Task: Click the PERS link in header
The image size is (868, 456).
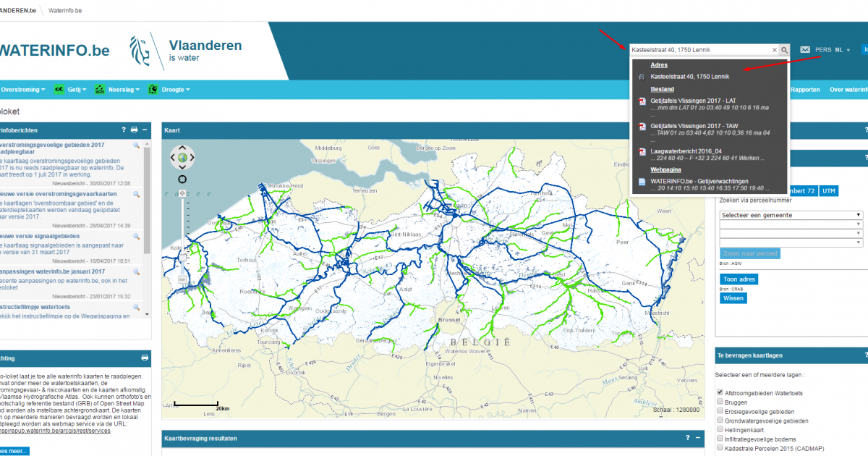Action: coord(823,50)
